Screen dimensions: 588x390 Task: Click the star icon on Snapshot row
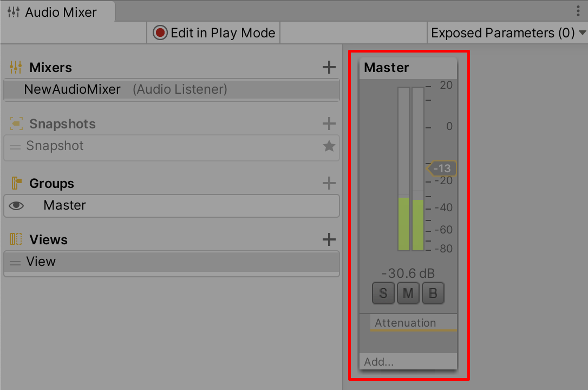click(329, 146)
